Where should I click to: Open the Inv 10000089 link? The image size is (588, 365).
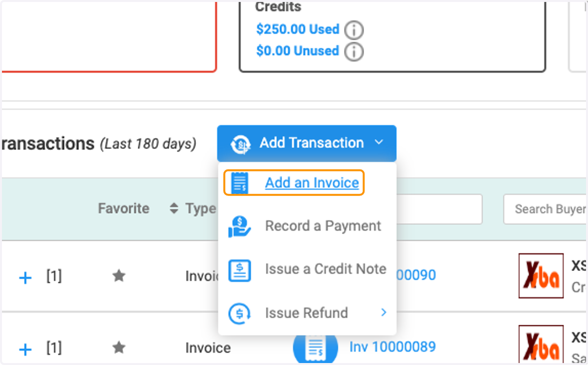pyautogui.click(x=392, y=347)
